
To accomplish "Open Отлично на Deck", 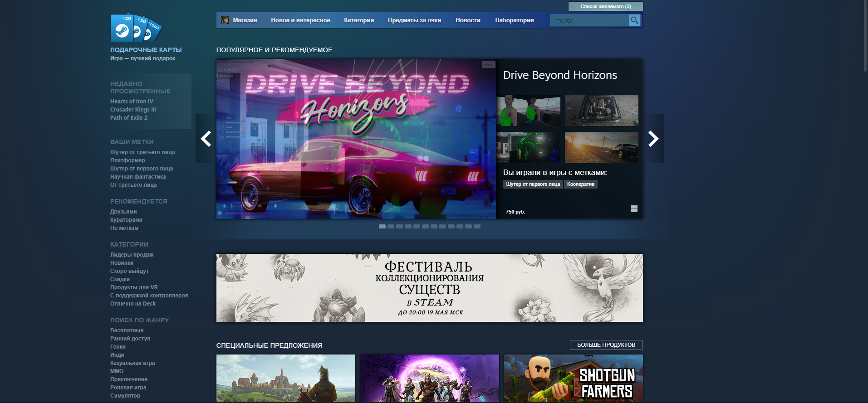I will [x=133, y=304].
